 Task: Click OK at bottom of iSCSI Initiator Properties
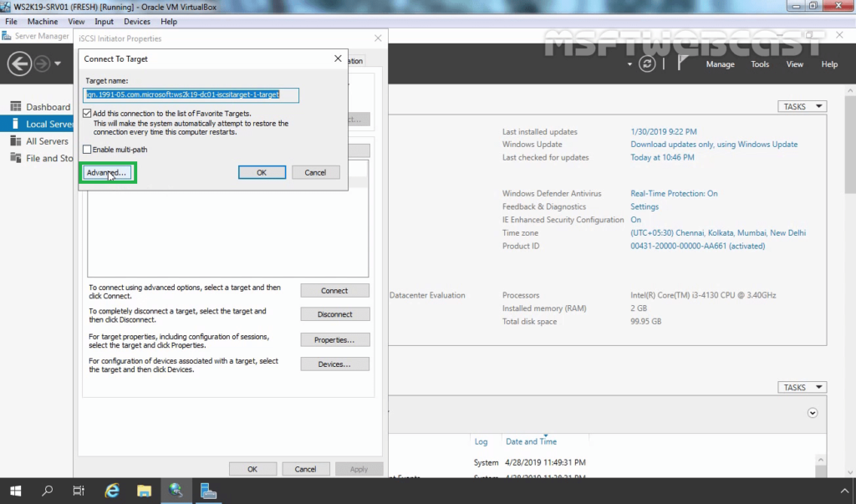252,469
